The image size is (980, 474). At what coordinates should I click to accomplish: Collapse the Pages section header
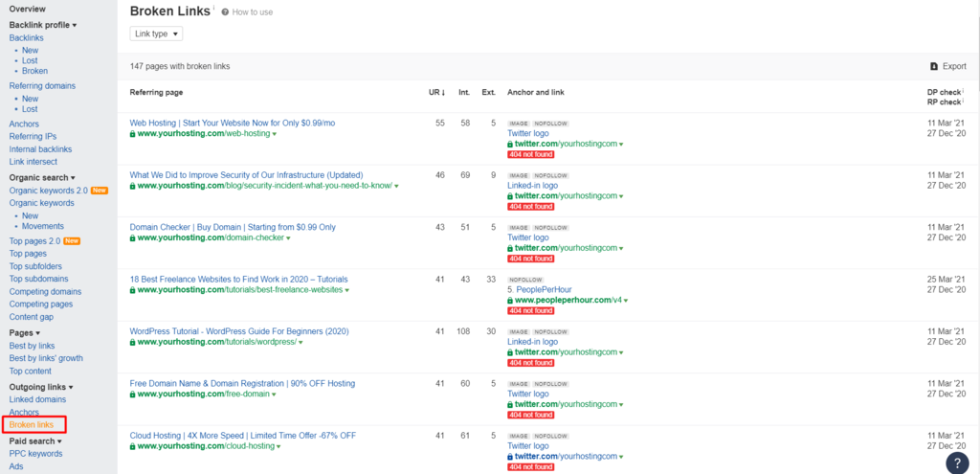pos(24,332)
